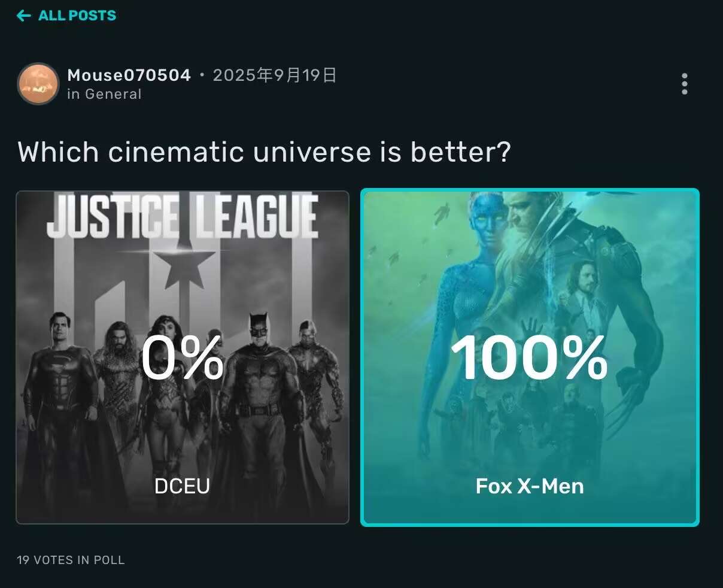Open the General category link
This screenshot has width=723, height=588.
[x=113, y=94]
